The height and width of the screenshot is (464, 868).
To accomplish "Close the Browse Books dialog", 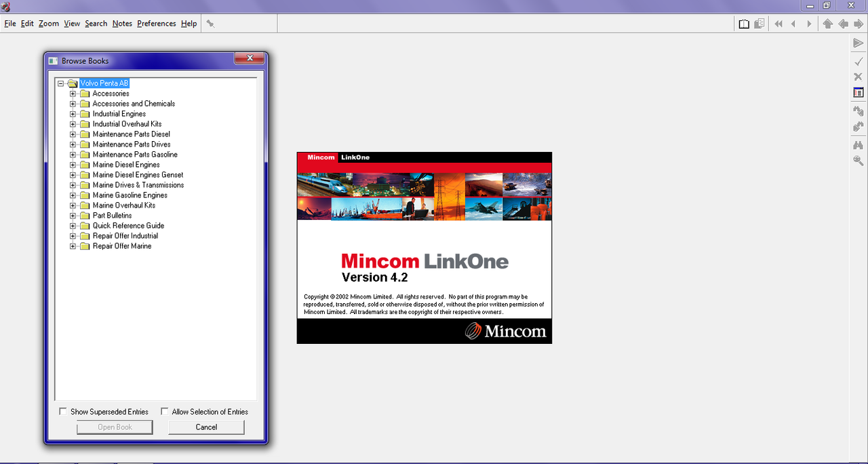I will pyautogui.click(x=250, y=59).
